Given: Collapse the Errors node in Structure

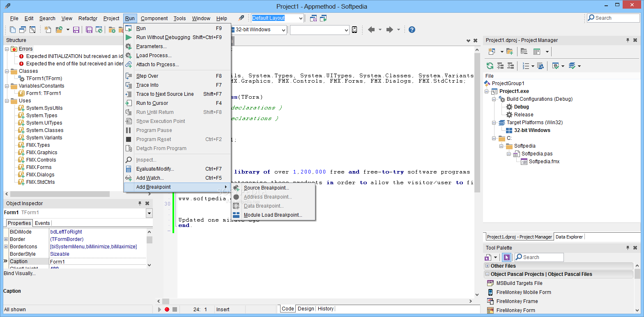Looking at the screenshot, I should (7, 49).
